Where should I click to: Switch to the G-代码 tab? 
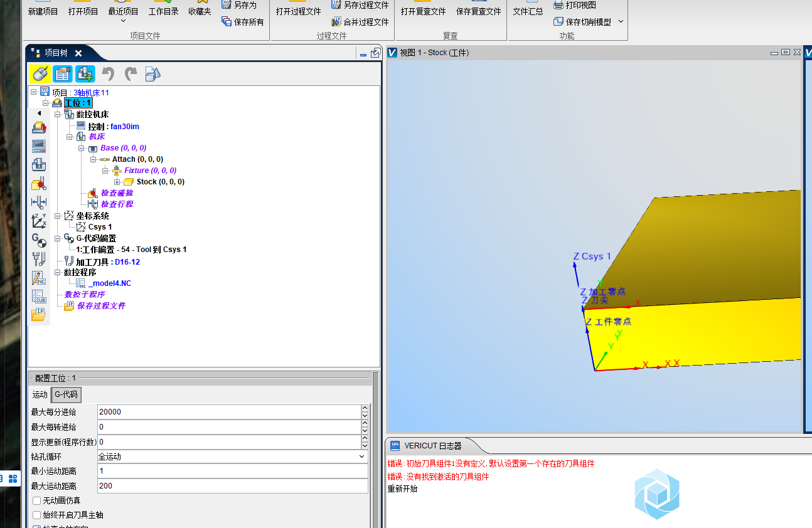coord(66,394)
